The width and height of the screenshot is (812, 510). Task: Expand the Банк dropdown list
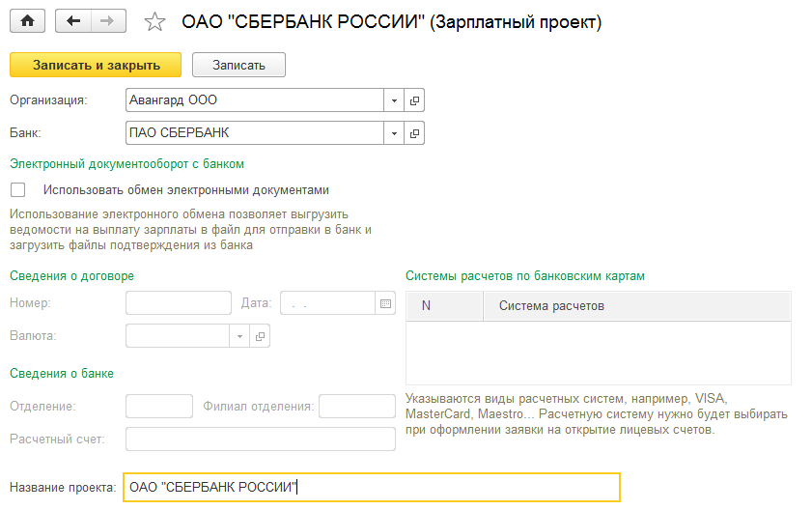(x=394, y=133)
